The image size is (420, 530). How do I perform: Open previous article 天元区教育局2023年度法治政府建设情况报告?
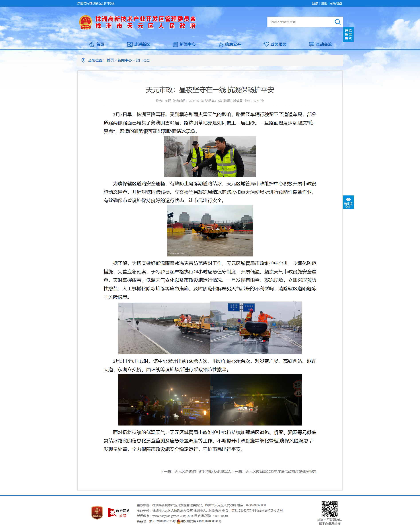point(281,472)
